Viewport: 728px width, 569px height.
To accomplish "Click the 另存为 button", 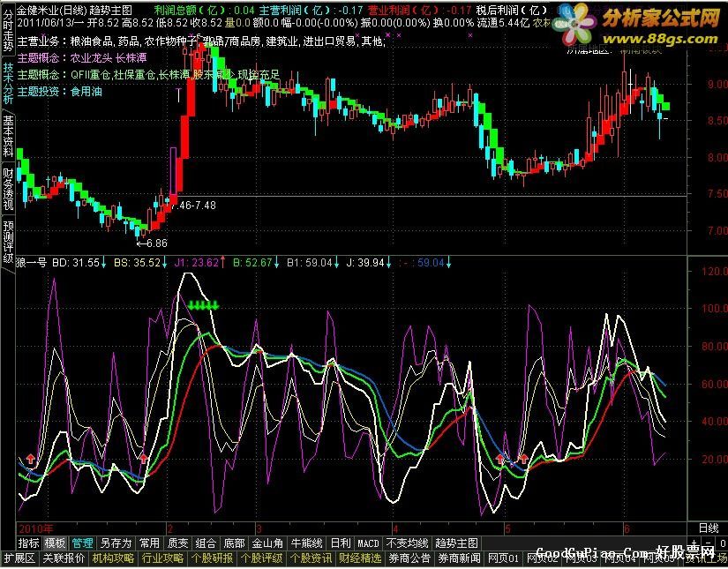I will [116, 543].
